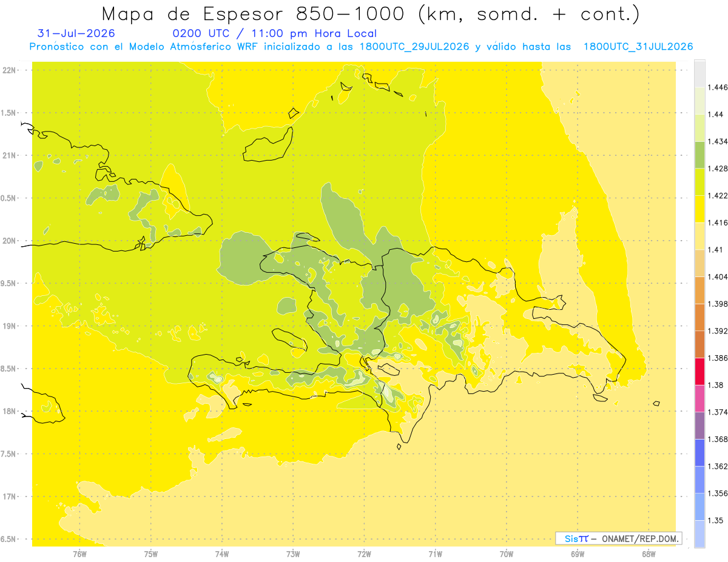Click the '70W' longitude label
The height and width of the screenshot is (562, 728).
click(x=506, y=554)
